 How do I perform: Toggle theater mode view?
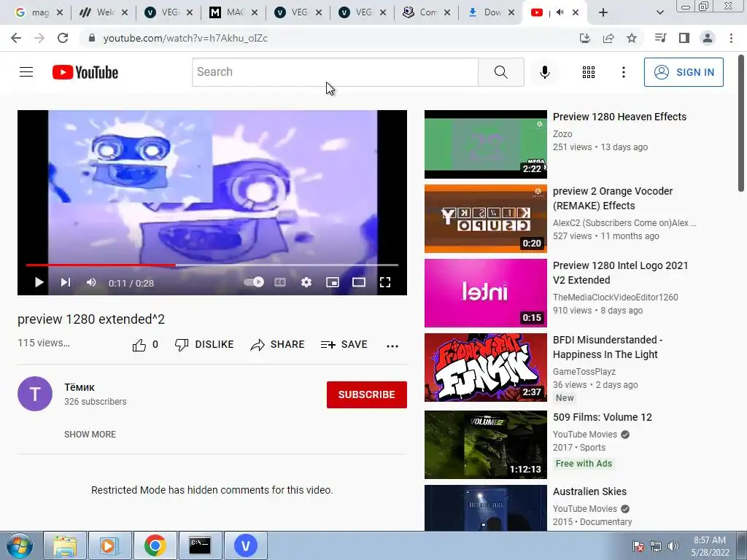359,282
